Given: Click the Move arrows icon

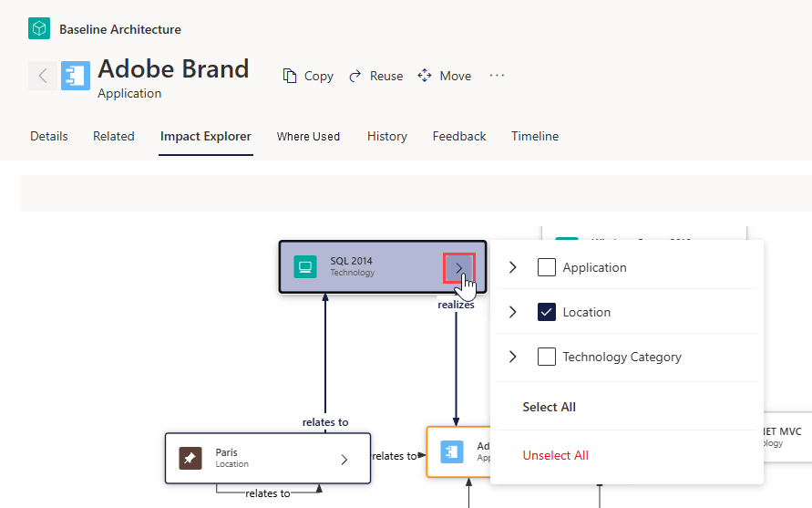Looking at the screenshot, I should point(425,76).
